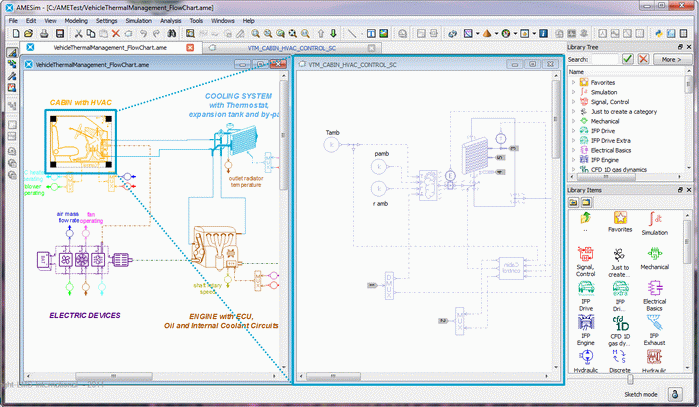Clear library search with red X
Image resolution: width=699 pixels, height=407 pixels.
[643, 60]
